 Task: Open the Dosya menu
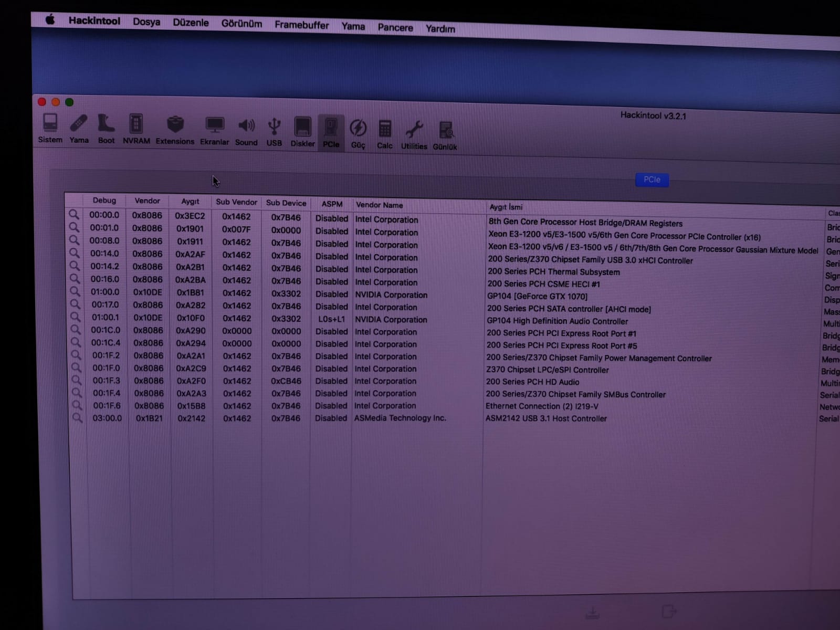(146, 22)
